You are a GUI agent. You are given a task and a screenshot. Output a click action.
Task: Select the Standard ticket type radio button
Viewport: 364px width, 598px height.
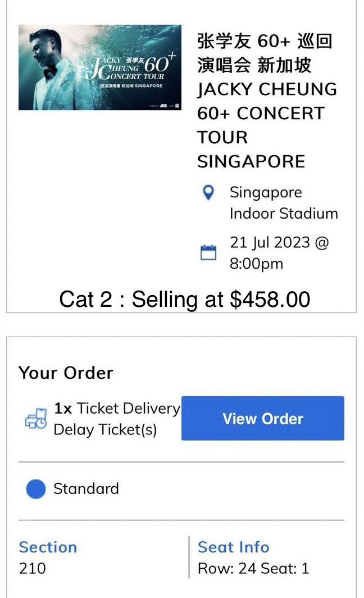(35, 489)
